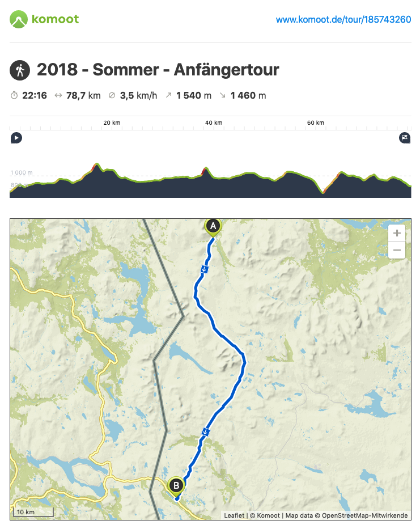Viewport: 420px width, 529px height.
Task: Click the hiking activity icon
Action: [x=20, y=70]
